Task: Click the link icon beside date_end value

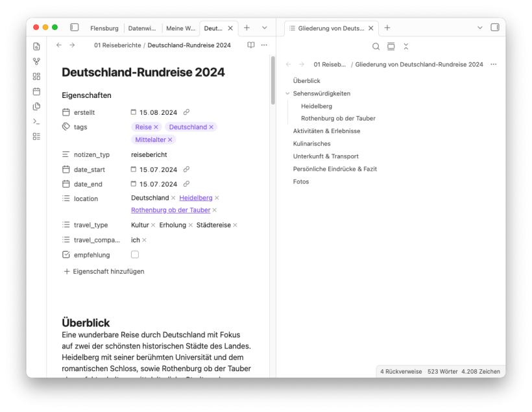Action: [186, 184]
